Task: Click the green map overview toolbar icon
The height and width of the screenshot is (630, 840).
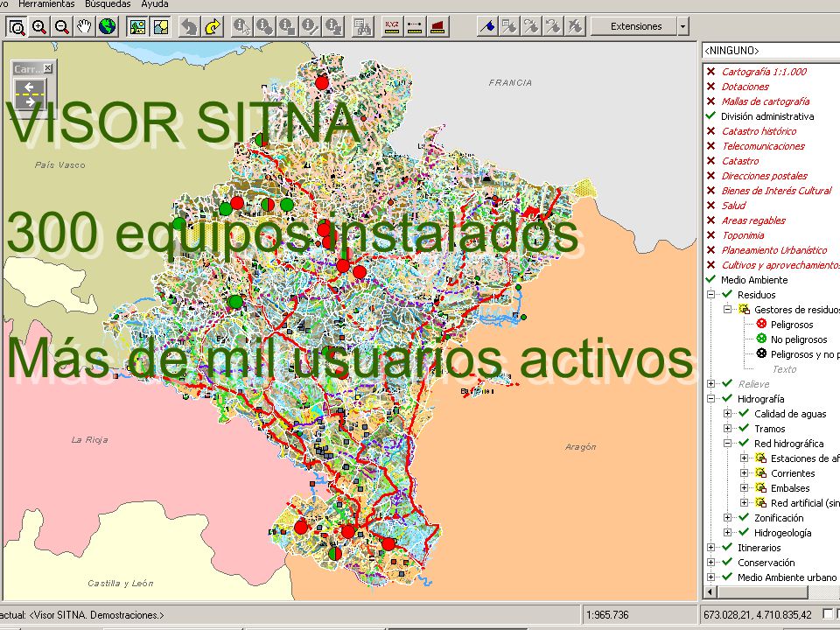Action: click(137, 26)
